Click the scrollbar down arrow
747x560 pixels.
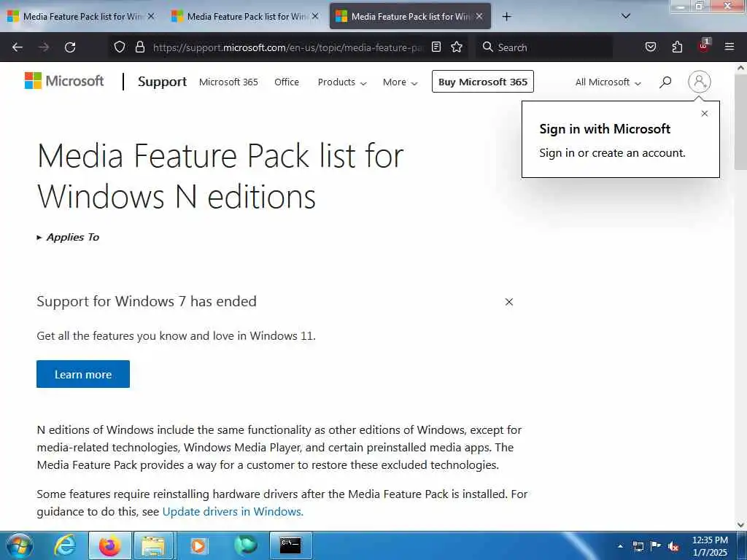741,525
